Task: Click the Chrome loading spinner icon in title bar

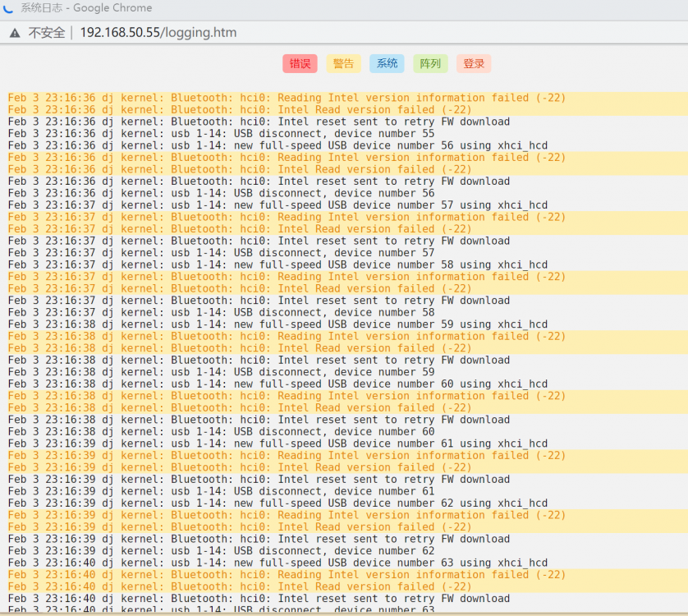Action: (x=8, y=8)
